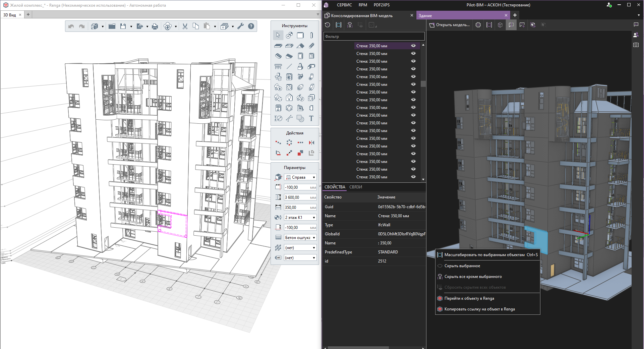Open Pilot-BIM viewer settings gear
Image resolution: width=644 pixels, height=349 pixels.
click(478, 25)
